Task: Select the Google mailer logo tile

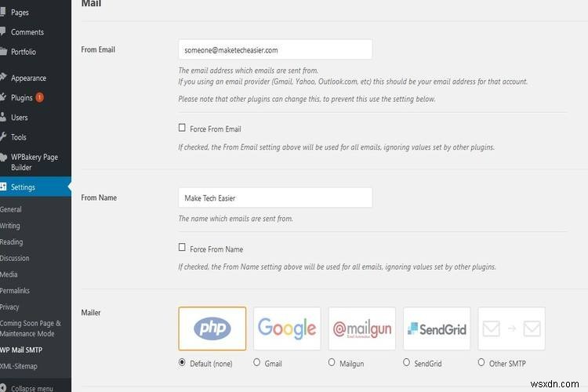Action: tap(287, 328)
